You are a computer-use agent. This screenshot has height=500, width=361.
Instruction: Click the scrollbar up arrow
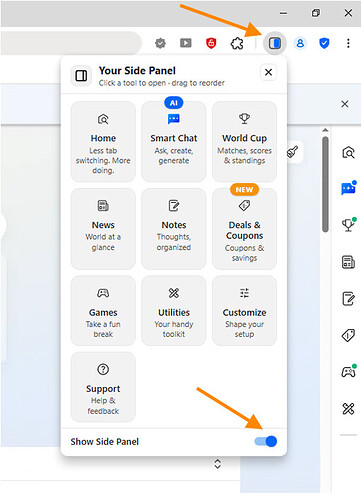326,130
